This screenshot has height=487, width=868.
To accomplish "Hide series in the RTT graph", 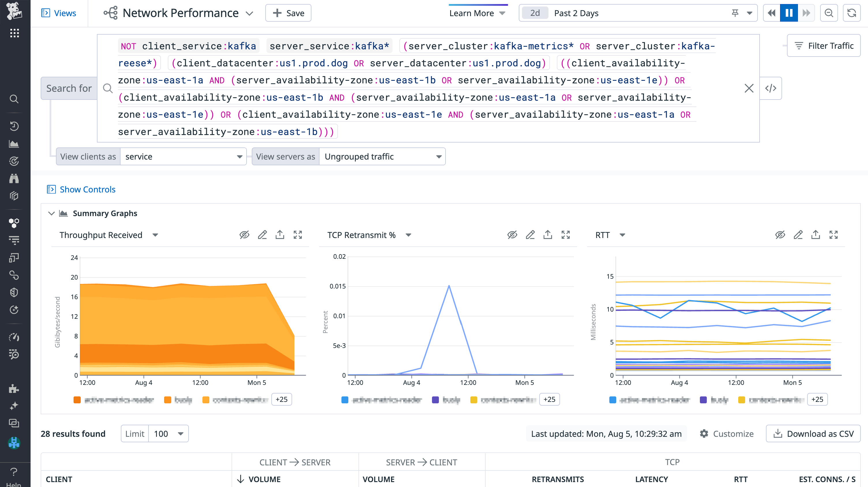I will [x=779, y=235].
